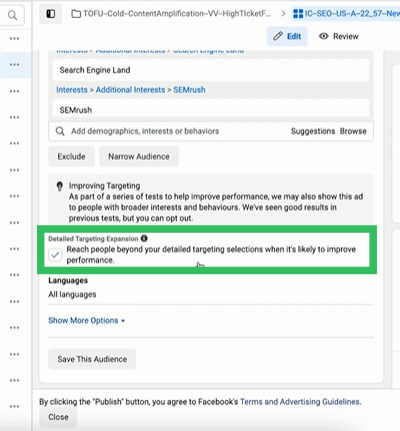
Task: Click the Close button at the bottom
Action: tap(58, 417)
